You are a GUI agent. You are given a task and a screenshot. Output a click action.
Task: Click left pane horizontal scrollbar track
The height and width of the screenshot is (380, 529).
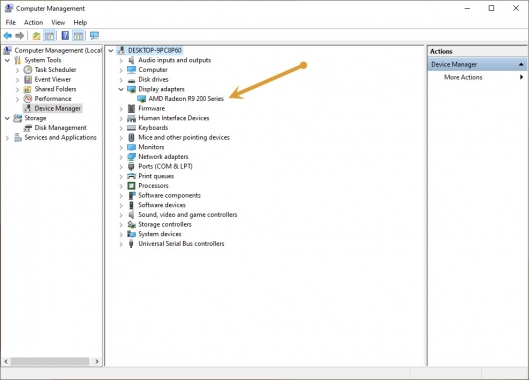tap(50, 361)
